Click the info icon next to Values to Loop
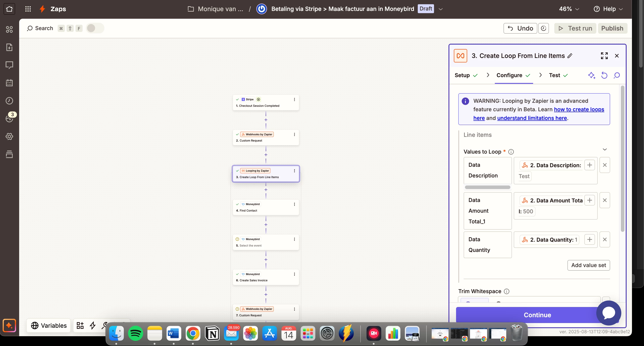The height and width of the screenshot is (346, 644). tap(511, 152)
